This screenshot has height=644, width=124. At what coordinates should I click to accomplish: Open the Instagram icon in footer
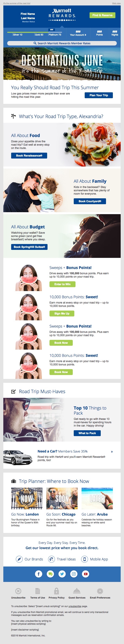(74, 574)
